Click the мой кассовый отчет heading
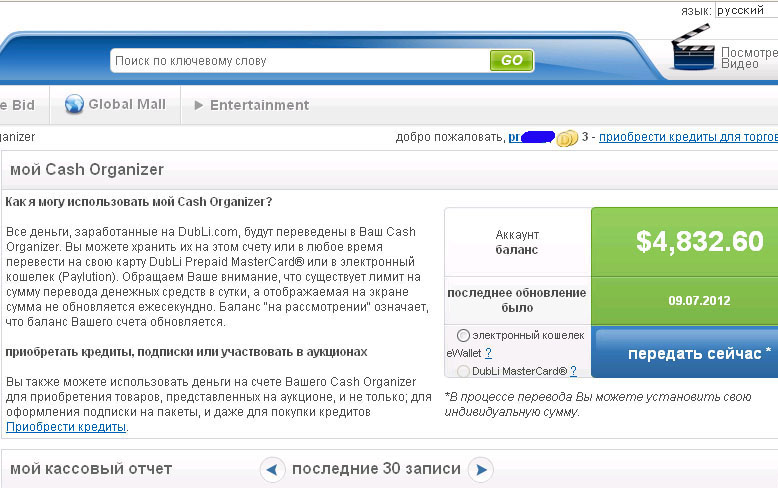The width and height of the screenshot is (778, 488). pyautogui.click(x=91, y=469)
